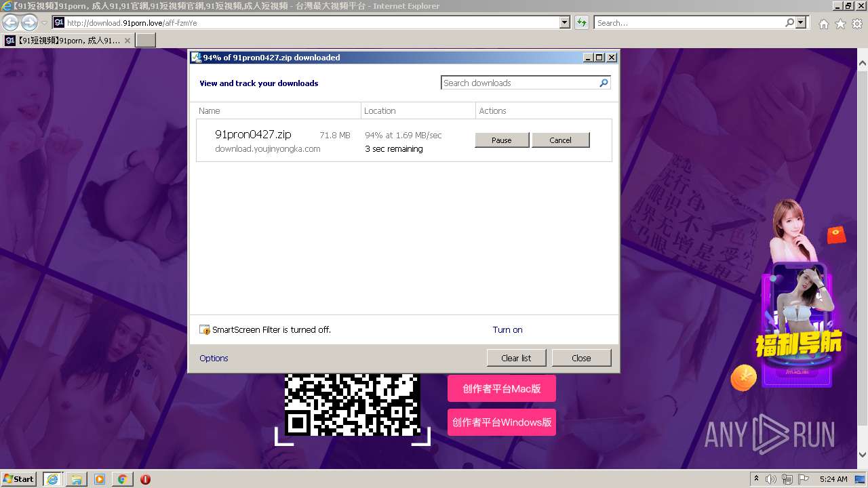
Task: Click the QR code image on the page
Action: pyautogui.click(x=353, y=405)
